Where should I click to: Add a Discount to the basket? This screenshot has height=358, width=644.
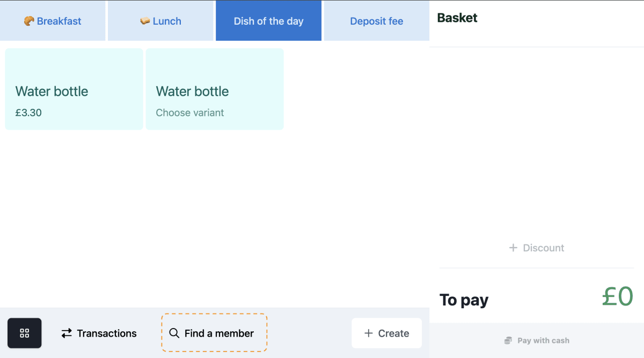click(543, 248)
